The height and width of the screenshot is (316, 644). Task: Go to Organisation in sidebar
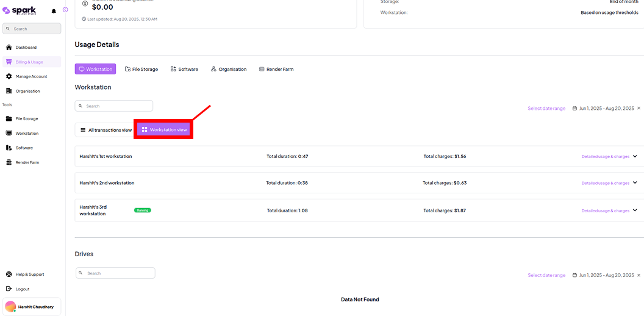(27, 91)
